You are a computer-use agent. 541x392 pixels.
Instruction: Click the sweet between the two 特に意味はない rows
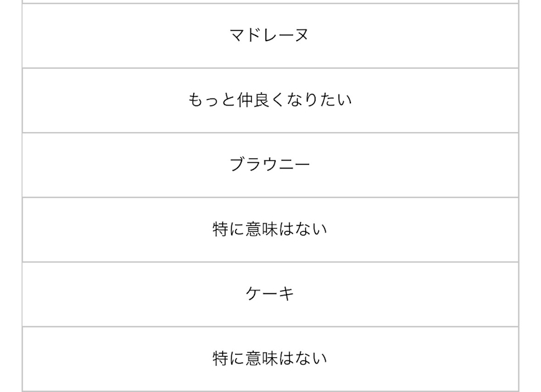(270, 294)
